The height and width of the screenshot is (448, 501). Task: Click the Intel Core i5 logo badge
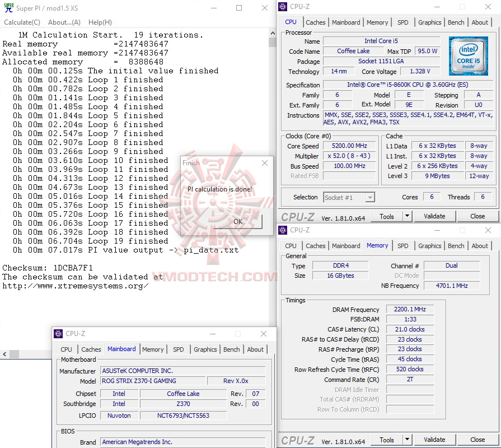coord(468,56)
